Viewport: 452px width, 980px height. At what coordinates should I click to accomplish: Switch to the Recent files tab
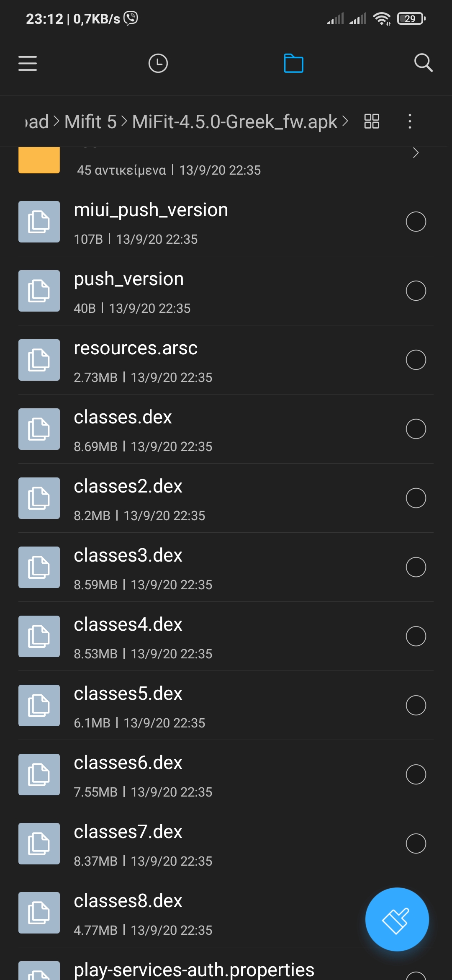pyautogui.click(x=158, y=63)
